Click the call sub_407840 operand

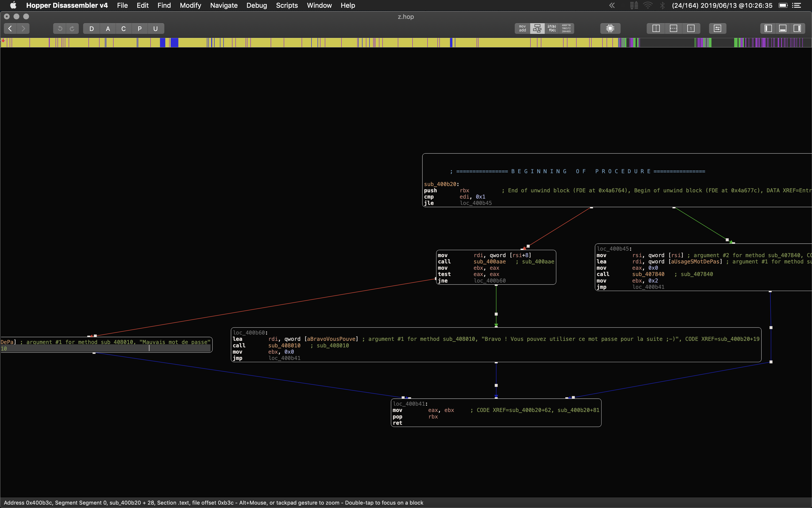[x=648, y=274]
